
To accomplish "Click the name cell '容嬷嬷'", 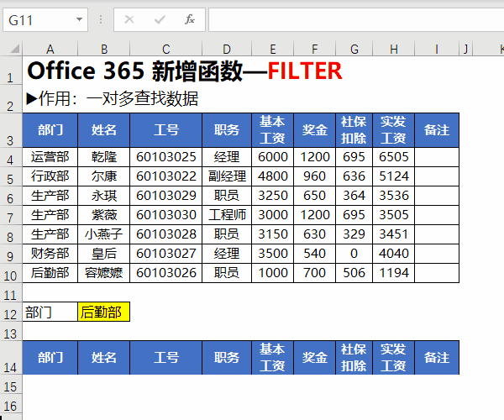I will tap(104, 273).
